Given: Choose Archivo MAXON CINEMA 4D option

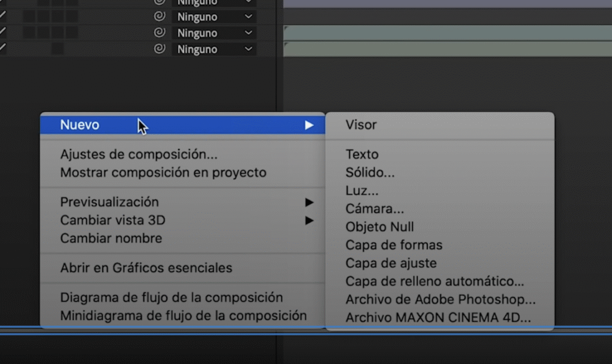Looking at the screenshot, I should click(437, 317).
